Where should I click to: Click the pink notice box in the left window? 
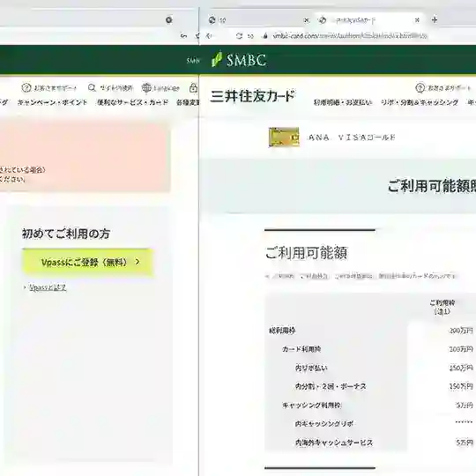coord(85,156)
